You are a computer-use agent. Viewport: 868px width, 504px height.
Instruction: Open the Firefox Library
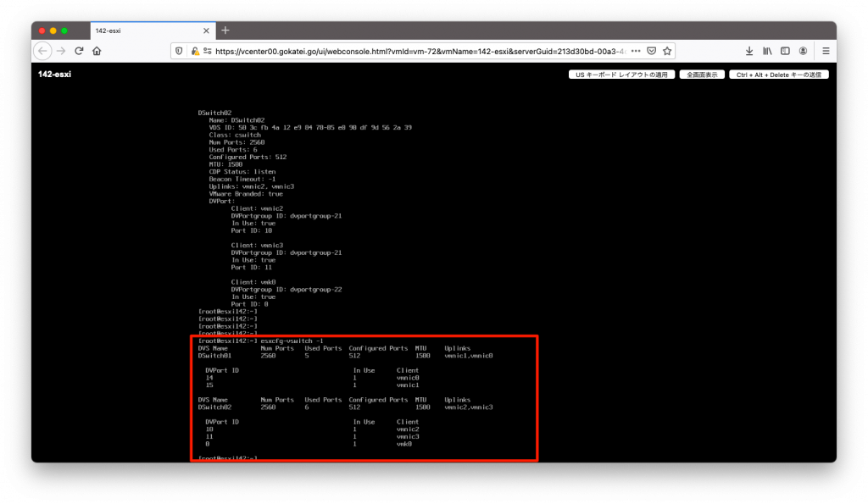coord(766,51)
